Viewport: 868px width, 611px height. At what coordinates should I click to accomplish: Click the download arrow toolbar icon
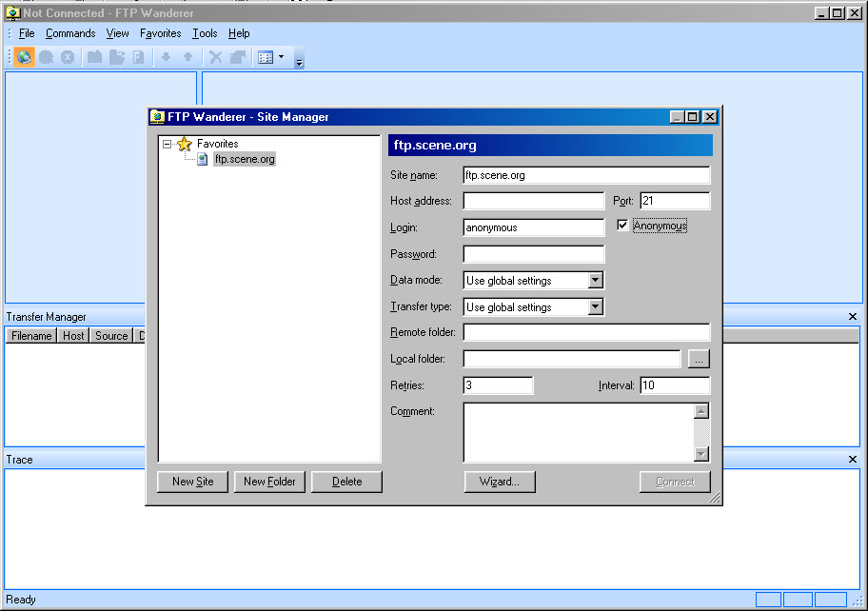[166, 57]
